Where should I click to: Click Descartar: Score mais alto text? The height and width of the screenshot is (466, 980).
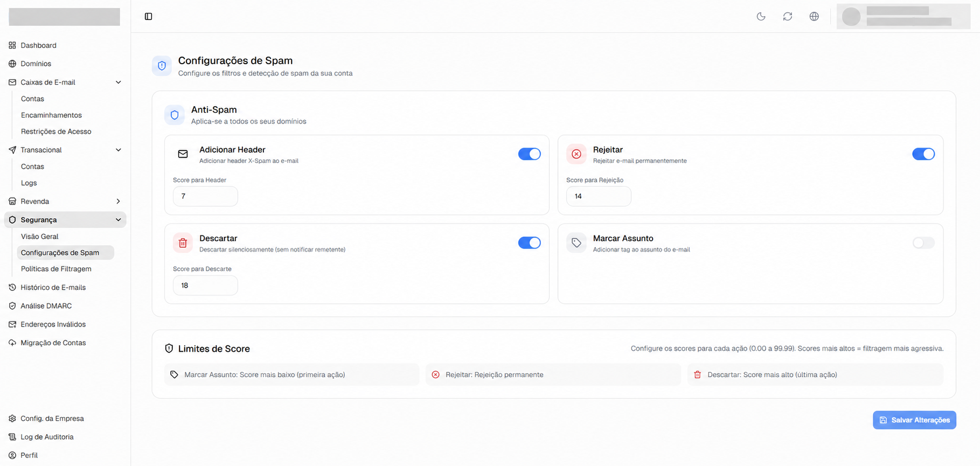point(772,375)
